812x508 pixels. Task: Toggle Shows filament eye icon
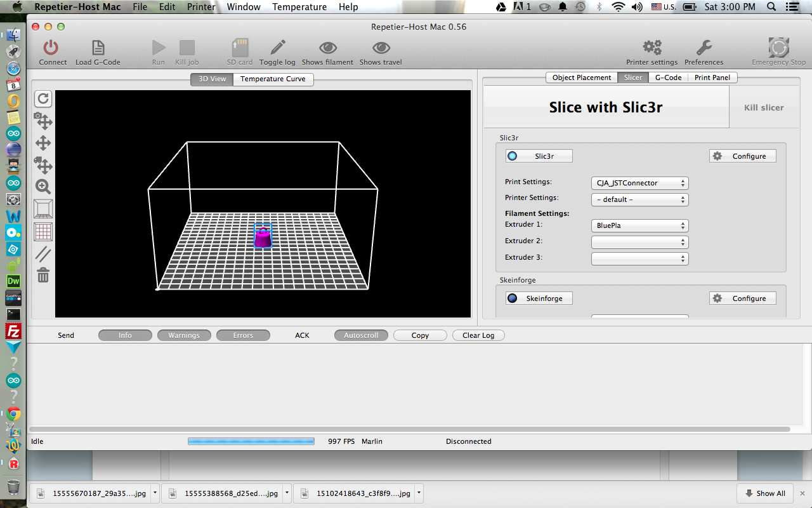[327, 48]
